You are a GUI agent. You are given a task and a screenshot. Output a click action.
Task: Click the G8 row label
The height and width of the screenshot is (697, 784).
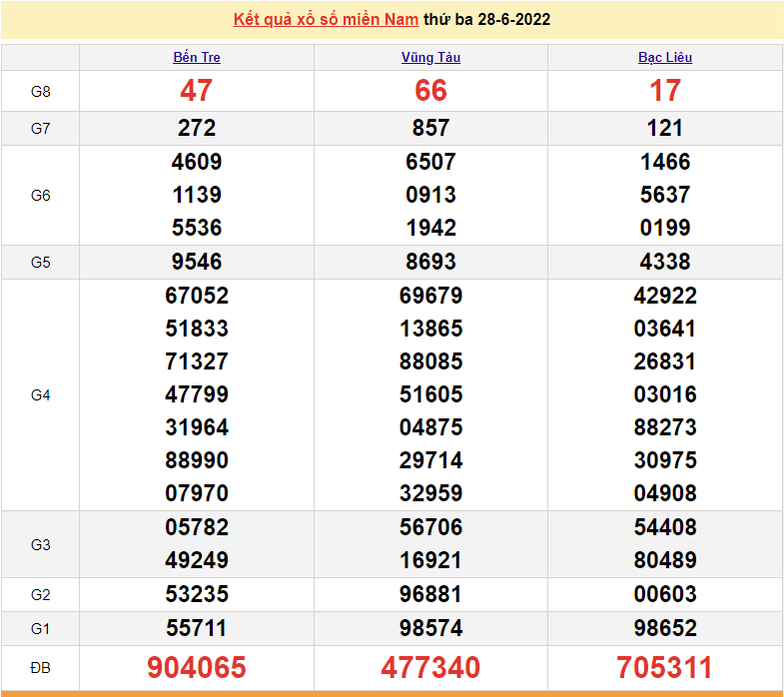(x=41, y=92)
